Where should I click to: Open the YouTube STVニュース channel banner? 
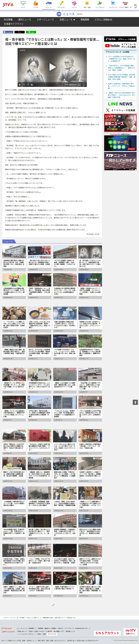click(x=120, y=46)
